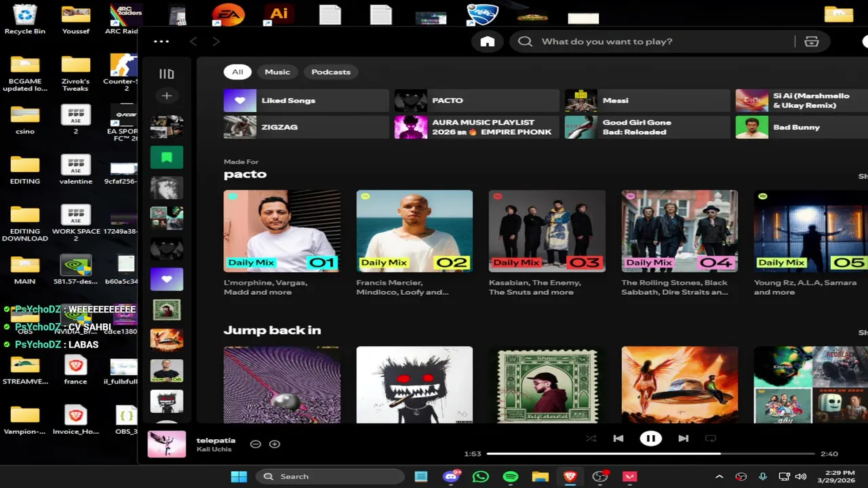Add telepatía with plus circle icon
The height and width of the screenshot is (488, 868).
[275, 444]
